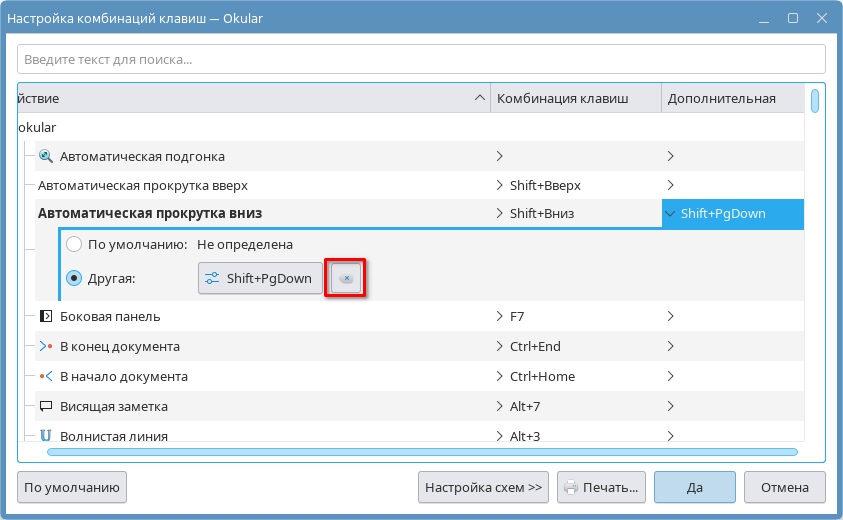The width and height of the screenshot is (843, 520).
Task: Expand the F7 shortcut for Боковая панель
Action: 500,316
